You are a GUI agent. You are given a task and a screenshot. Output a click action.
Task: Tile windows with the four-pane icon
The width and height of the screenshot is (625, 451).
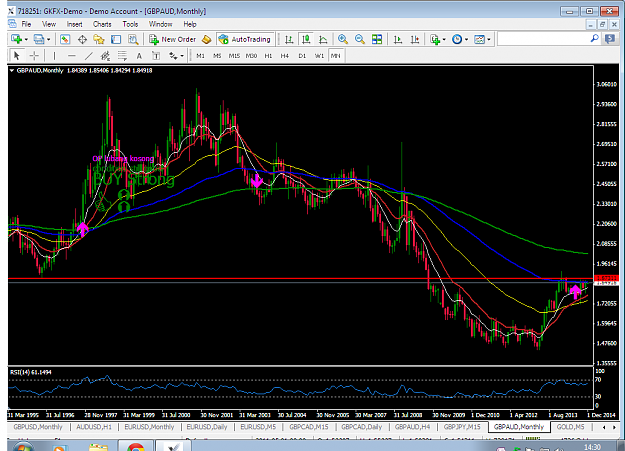point(377,39)
